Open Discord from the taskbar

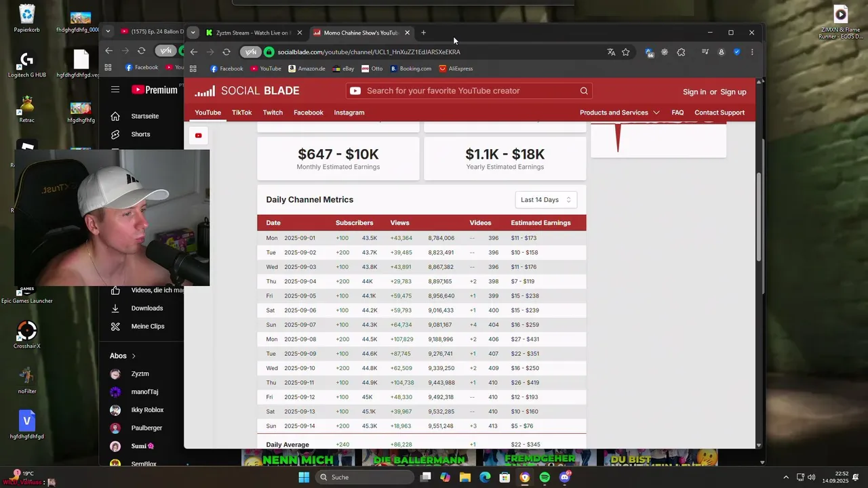(565, 477)
